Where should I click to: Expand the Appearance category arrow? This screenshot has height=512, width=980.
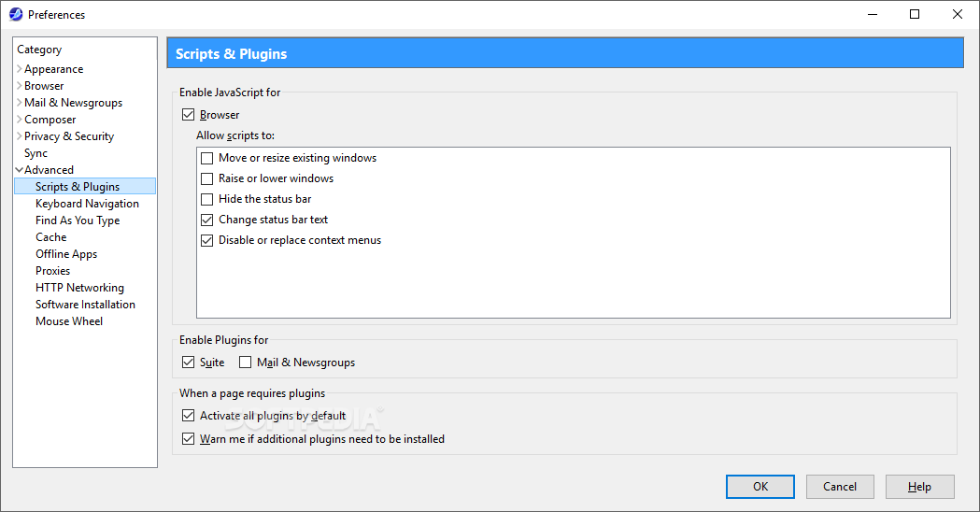[20, 69]
